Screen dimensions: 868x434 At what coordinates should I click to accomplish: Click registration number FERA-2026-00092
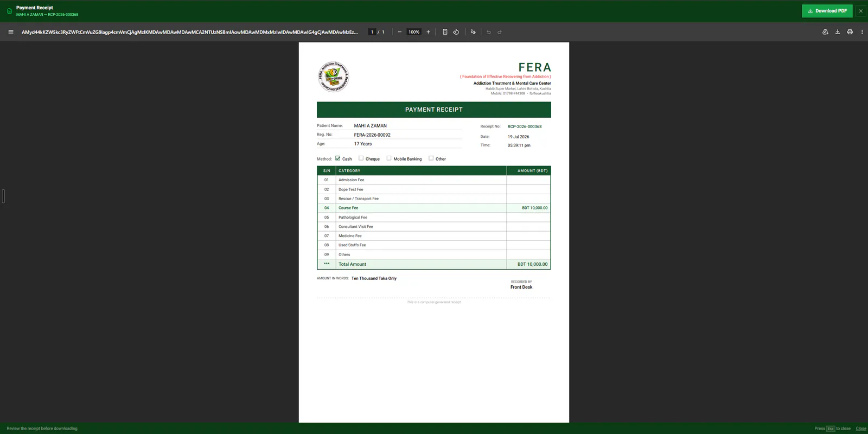pyautogui.click(x=372, y=135)
